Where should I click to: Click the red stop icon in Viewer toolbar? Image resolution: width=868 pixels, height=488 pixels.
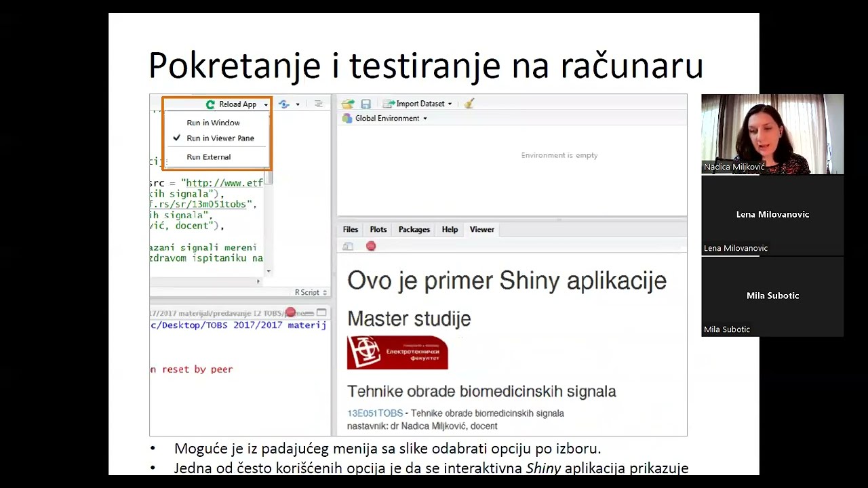coord(371,246)
